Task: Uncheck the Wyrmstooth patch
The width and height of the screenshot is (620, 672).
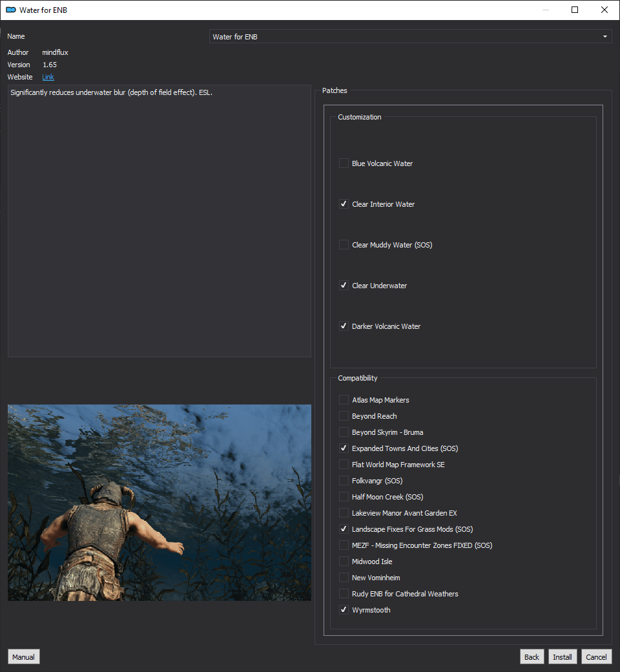Action: (x=344, y=610)
